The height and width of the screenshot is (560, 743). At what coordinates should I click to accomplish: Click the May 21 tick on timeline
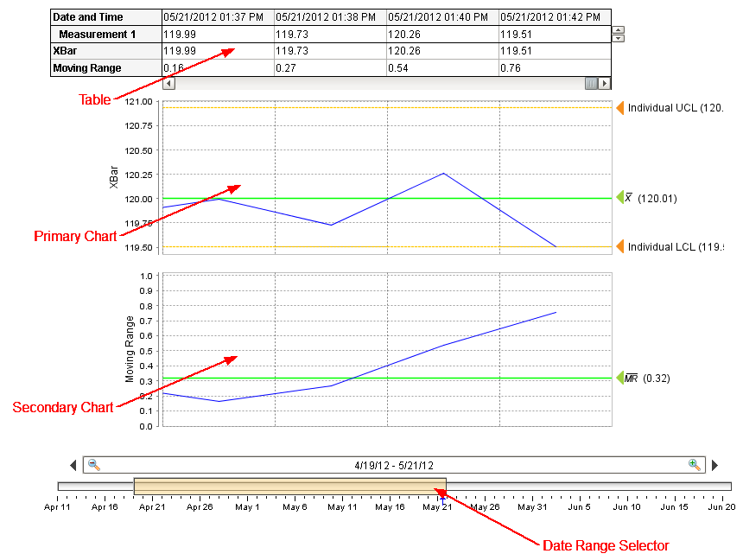[437, 506]
